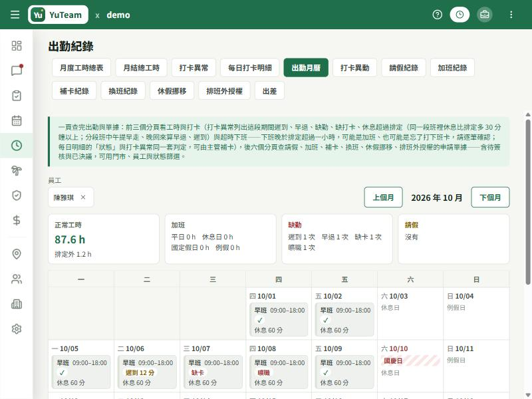Open building stores icon in sidebar

point(17,304)
